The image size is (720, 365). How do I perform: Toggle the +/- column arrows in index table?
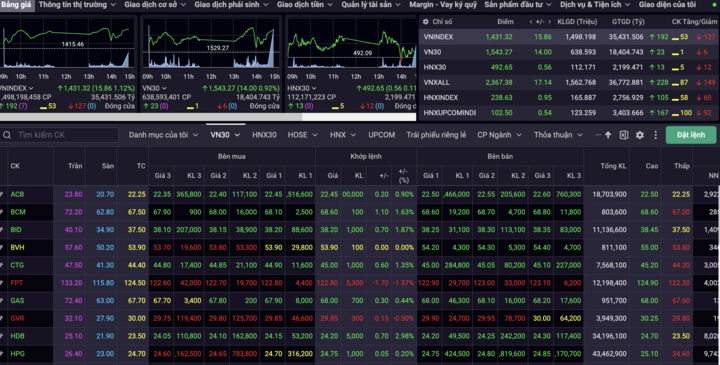[540, 22]
